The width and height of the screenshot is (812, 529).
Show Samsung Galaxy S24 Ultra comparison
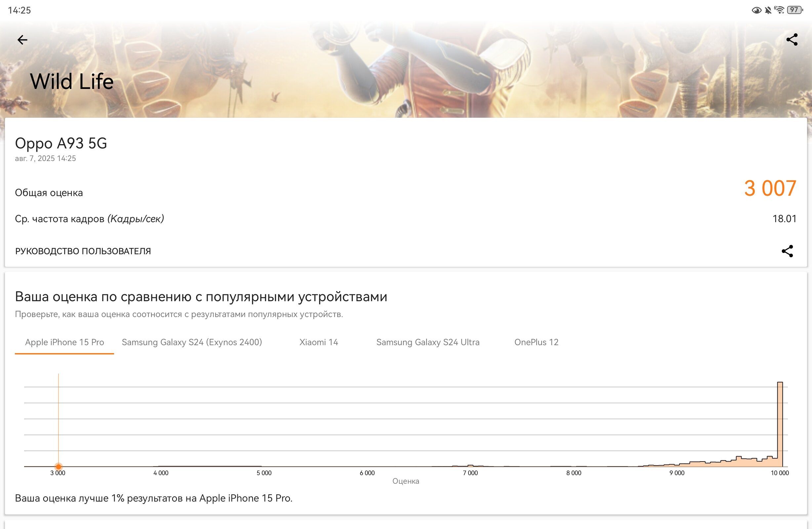(x=428, y=342)
